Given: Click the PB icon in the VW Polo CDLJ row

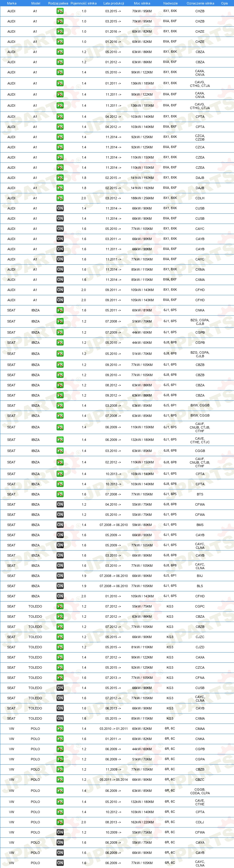Looking at the screenshot, I should 60,822.
